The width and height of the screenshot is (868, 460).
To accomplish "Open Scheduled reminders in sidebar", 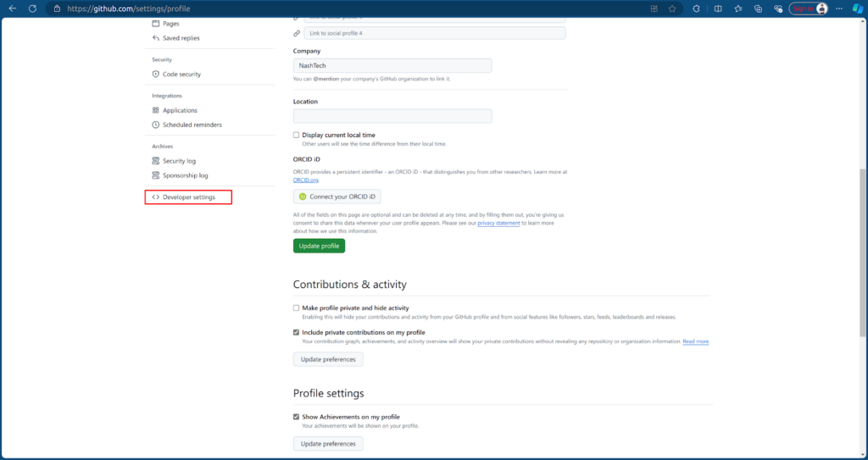I will [192, 125].
